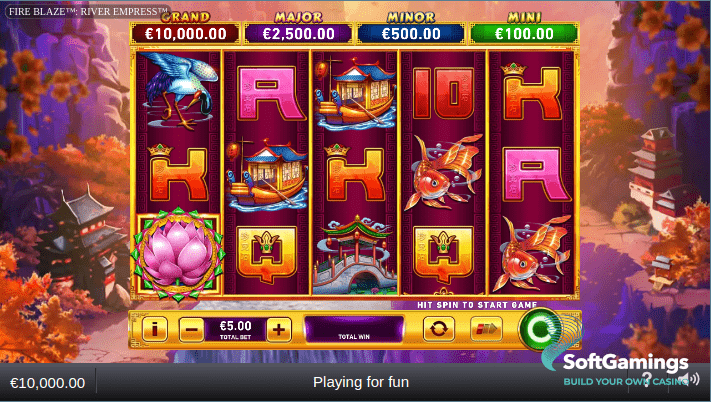Click the crane bird symbol on reel one
This screenshot has width=711, height=402.
tap(179, 91)
